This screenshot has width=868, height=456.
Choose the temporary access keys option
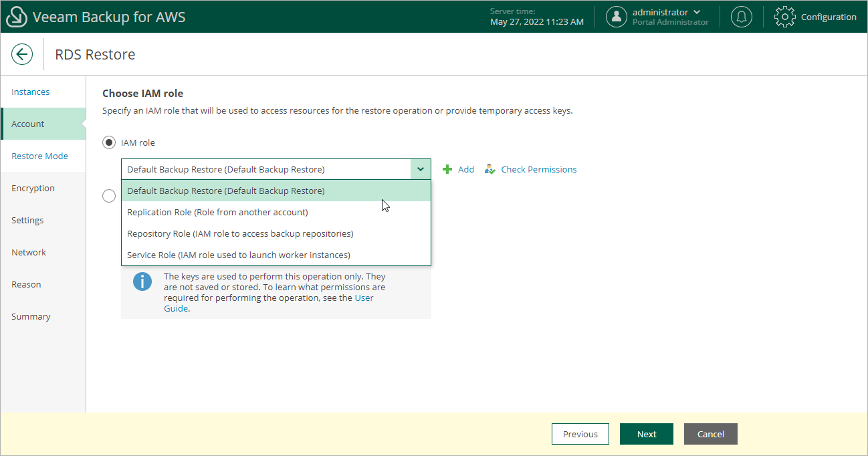click(108, 195)
